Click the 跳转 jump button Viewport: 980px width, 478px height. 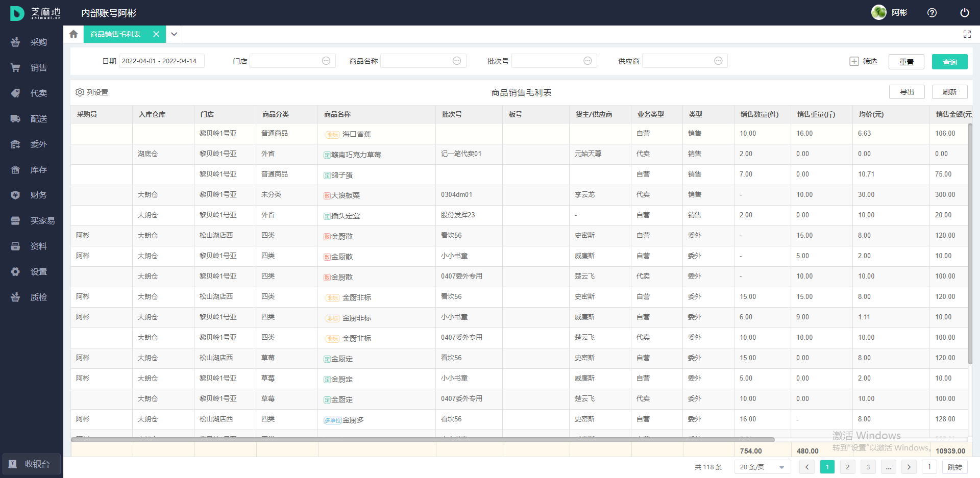click(954, 467)
